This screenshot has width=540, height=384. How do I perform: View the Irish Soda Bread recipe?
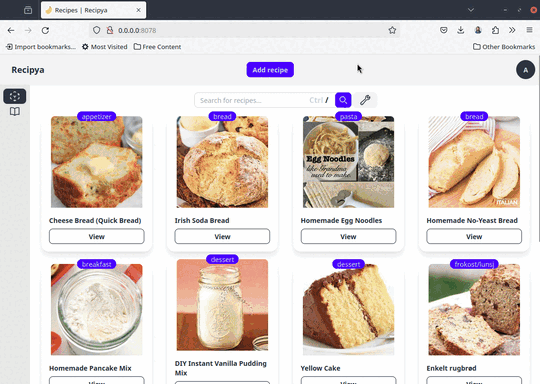pyautogui.click(x=222, y=237)
